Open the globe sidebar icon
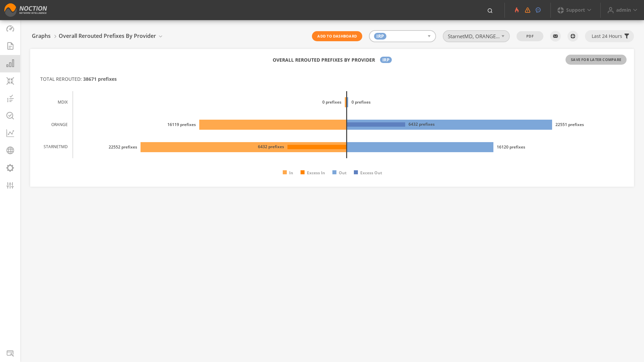This screenshot has height=362, width=644. tap(10, 150)
